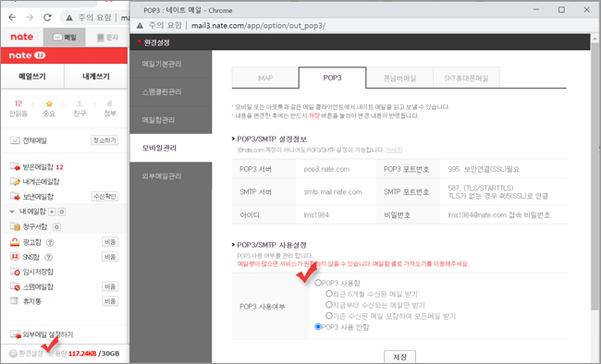Click security warning icon in popup address bar
Image resolution: width=601 pixels, height=364 pixels.
point(140,26)
